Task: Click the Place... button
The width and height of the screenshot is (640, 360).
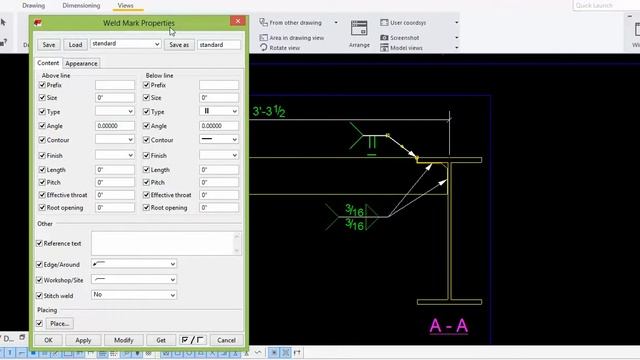Action: pyautogui.click(x=60, y=323)
